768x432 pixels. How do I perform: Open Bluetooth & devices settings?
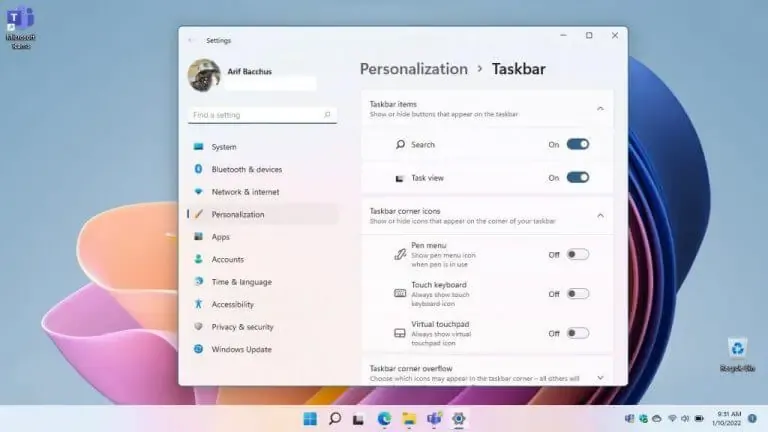click(x=263, y=169)
